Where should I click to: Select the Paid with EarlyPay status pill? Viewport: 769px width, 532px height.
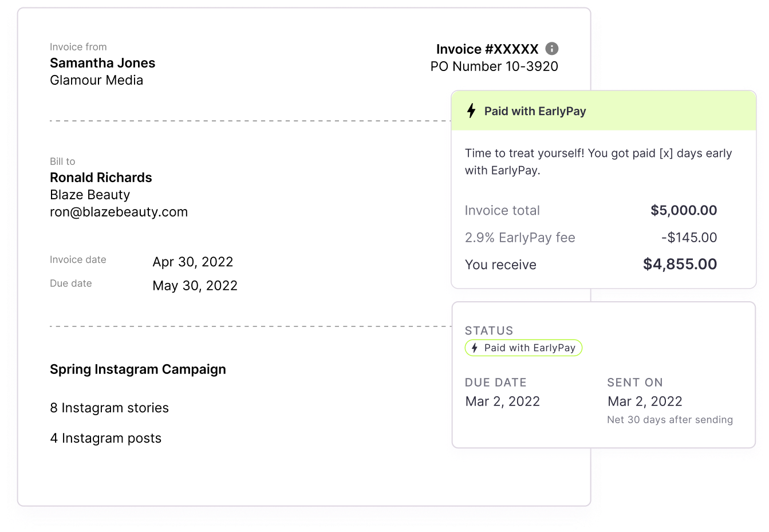(523, 348)
